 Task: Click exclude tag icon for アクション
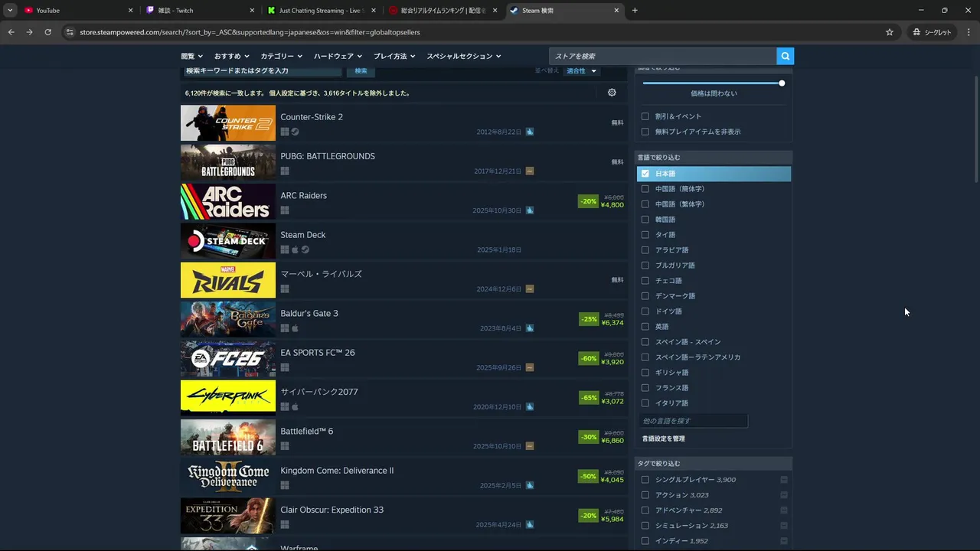pyautogui.click(x=784, y=495)
